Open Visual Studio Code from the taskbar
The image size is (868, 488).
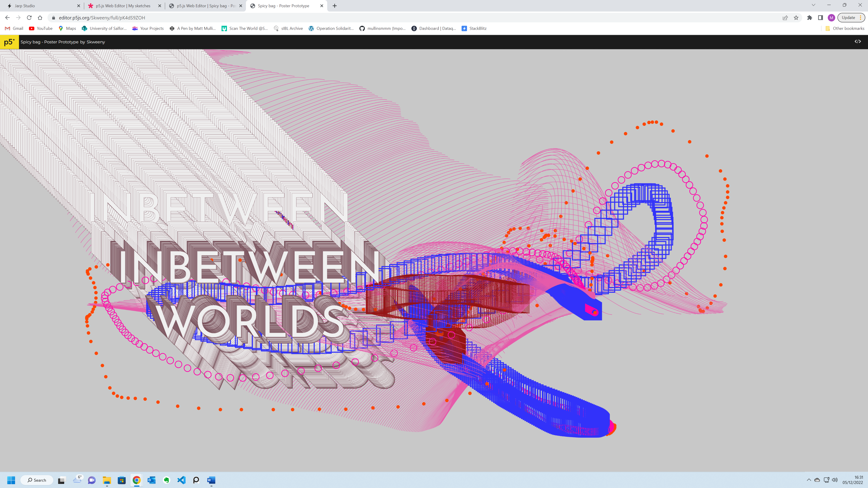click(181, 480)
